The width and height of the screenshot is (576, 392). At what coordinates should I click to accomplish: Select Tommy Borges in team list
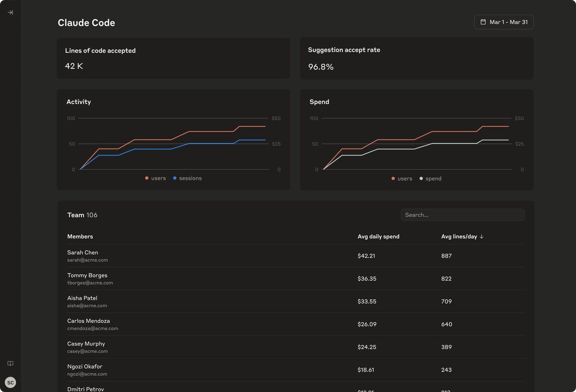[87, 275]
